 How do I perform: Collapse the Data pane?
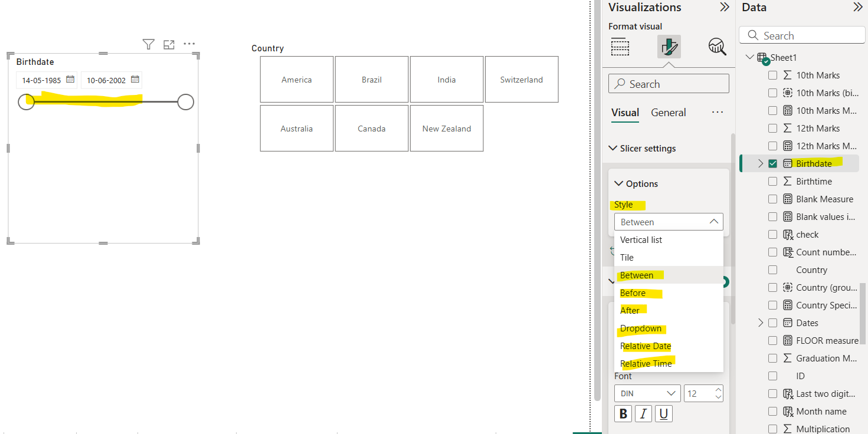(858, 8)
